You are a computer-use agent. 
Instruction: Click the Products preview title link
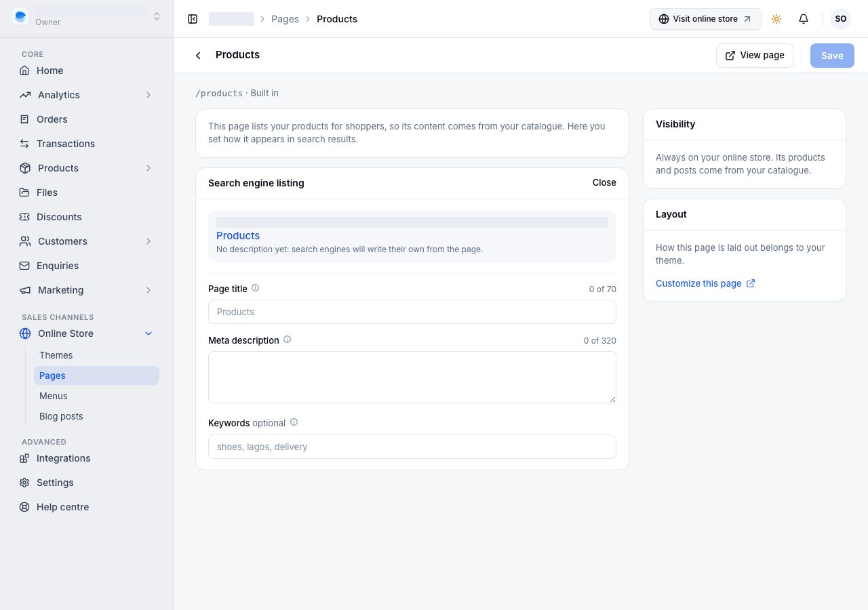[238, 236]
